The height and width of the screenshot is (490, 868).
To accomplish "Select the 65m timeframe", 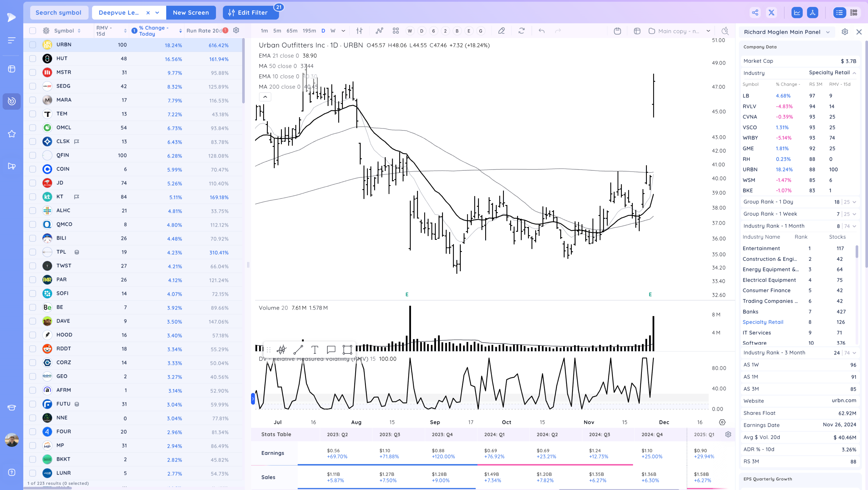I will pos(292,31).
